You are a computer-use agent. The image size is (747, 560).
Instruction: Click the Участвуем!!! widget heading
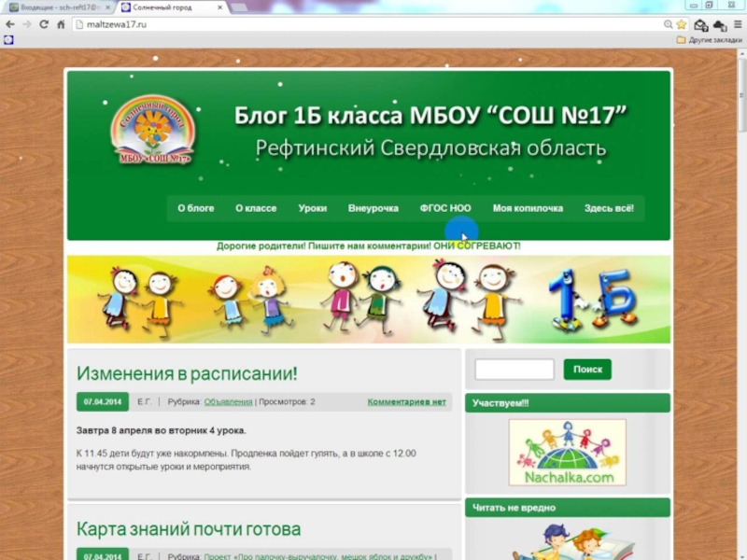pos(568,403)
